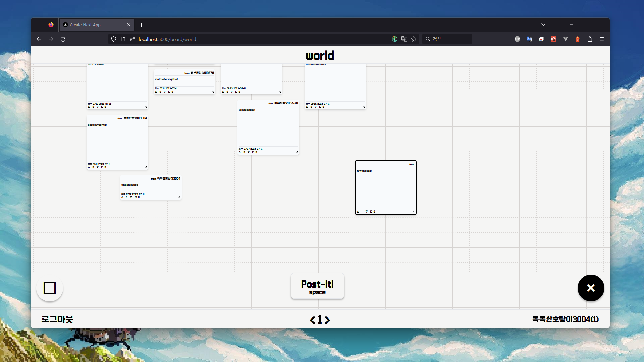Go to previous page arrow
644x362 pixels.
tap(312, 320)
